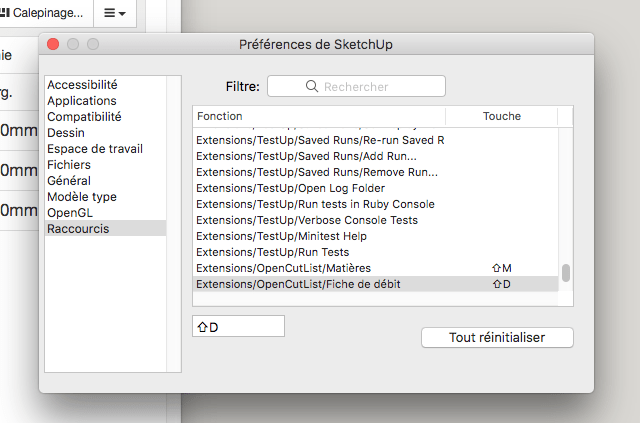Viewport: 640px width, 423px height.
Task: Select OpenCutList/Fiche de débit row
Action: [376, 284]
